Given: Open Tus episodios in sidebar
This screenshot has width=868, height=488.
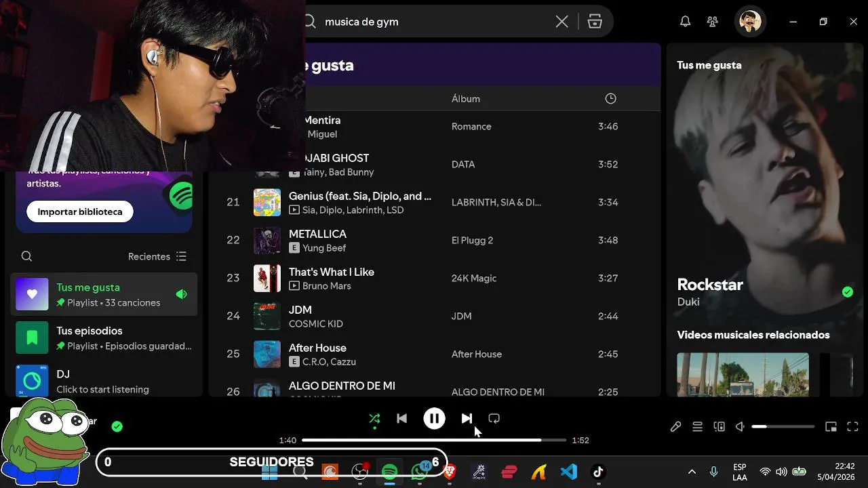Looking at the screenshot, I should click(104, 338).
